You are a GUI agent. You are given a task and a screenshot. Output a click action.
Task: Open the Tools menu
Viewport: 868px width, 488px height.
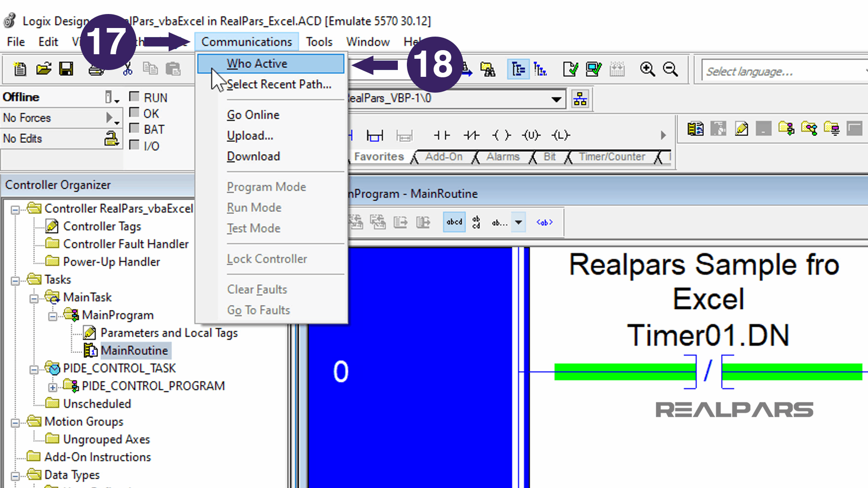point(319,42)
